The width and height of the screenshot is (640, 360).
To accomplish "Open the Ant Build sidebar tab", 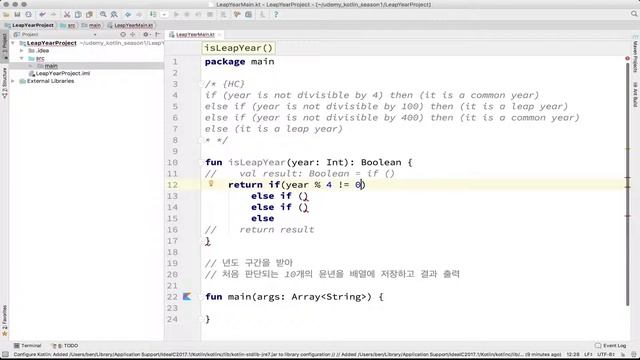I will (636, 95).
